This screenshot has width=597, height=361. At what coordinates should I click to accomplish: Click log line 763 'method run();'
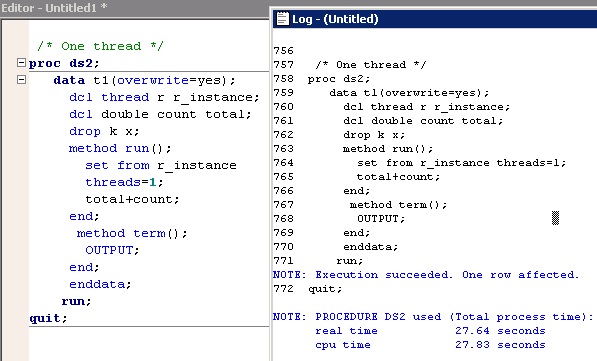point(388,149)
